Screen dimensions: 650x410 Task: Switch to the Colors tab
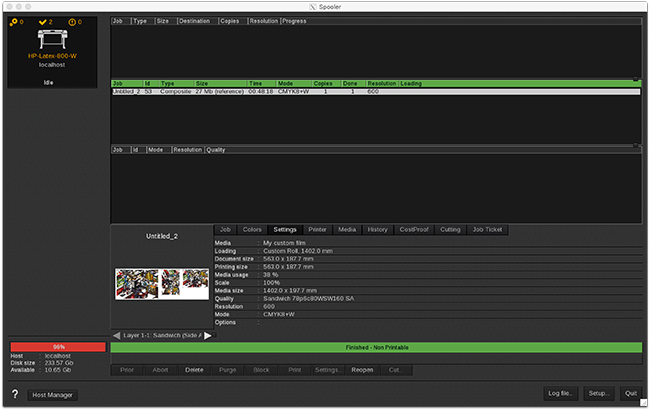tap(252, 229)
